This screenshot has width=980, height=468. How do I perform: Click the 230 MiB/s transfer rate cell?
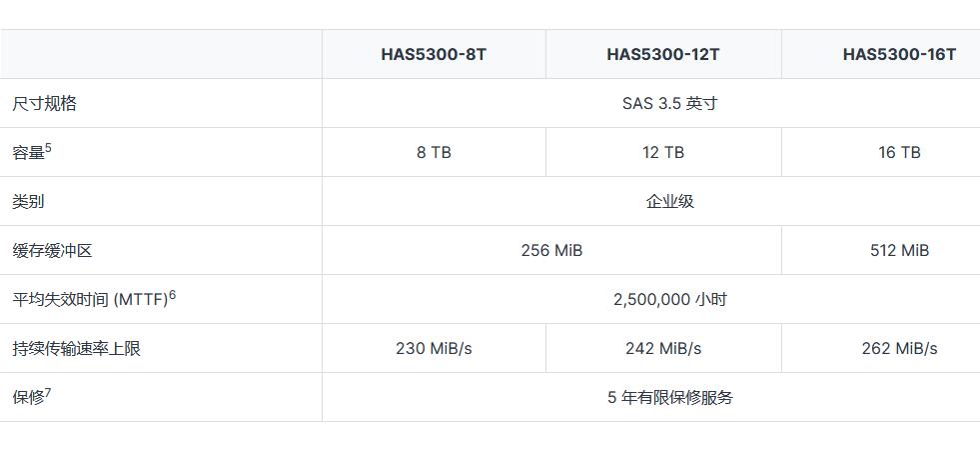(434, 348)
